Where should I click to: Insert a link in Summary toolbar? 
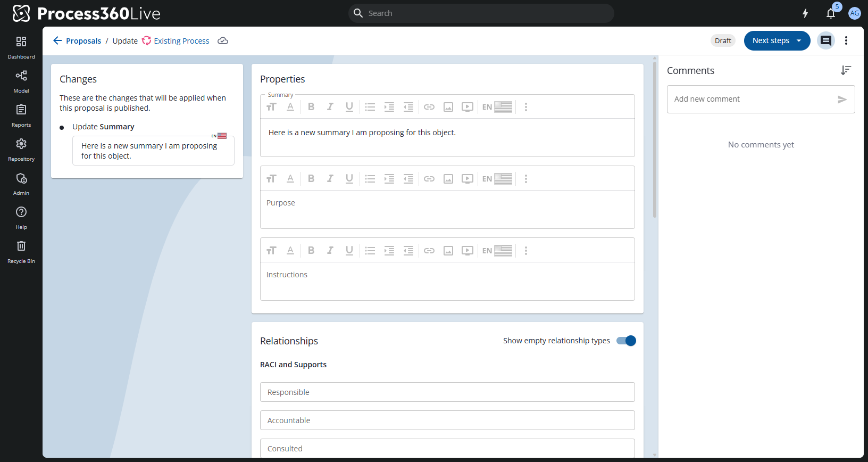coord(429,107)
